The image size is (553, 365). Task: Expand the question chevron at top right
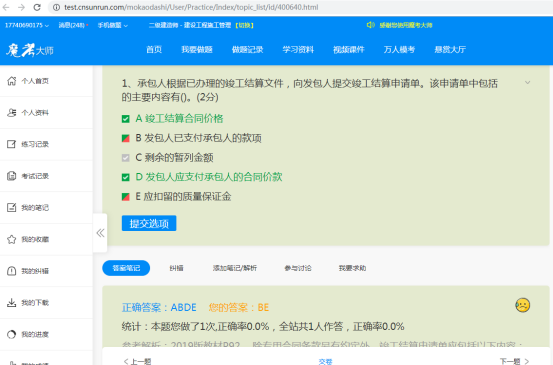click(528, 83)
